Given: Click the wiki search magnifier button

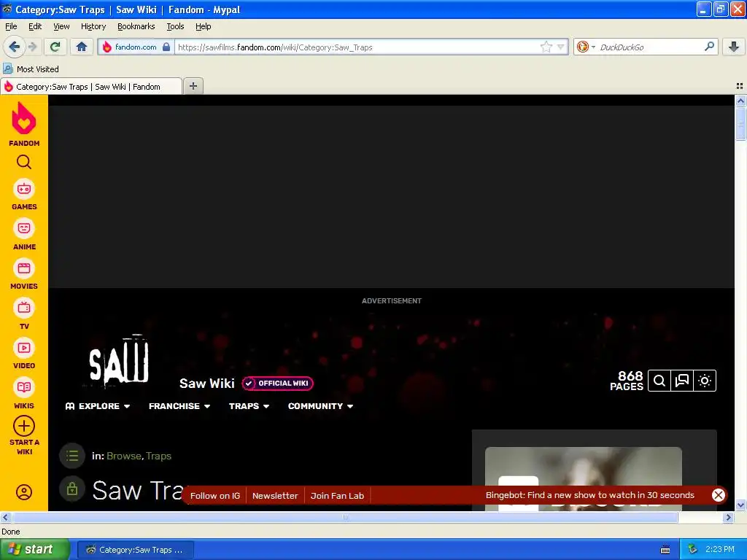Looking at the screenshot, I should tap(659, 381).
